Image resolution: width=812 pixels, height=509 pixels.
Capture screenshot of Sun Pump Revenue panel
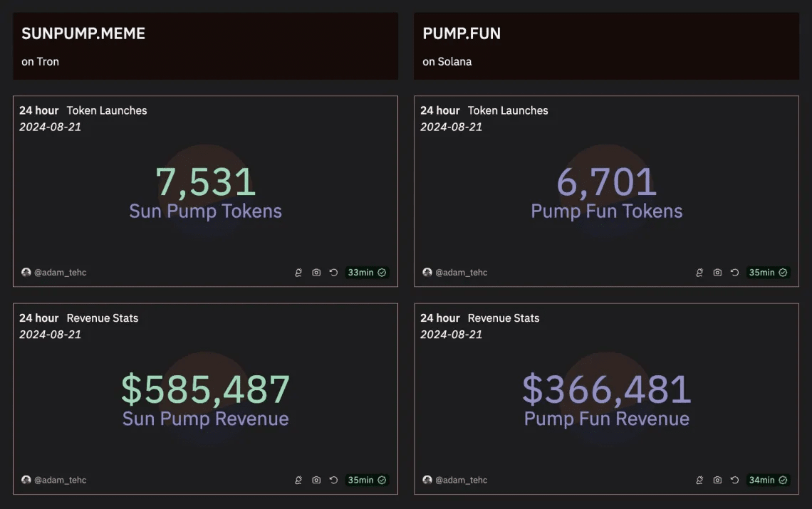pos(316,481)
